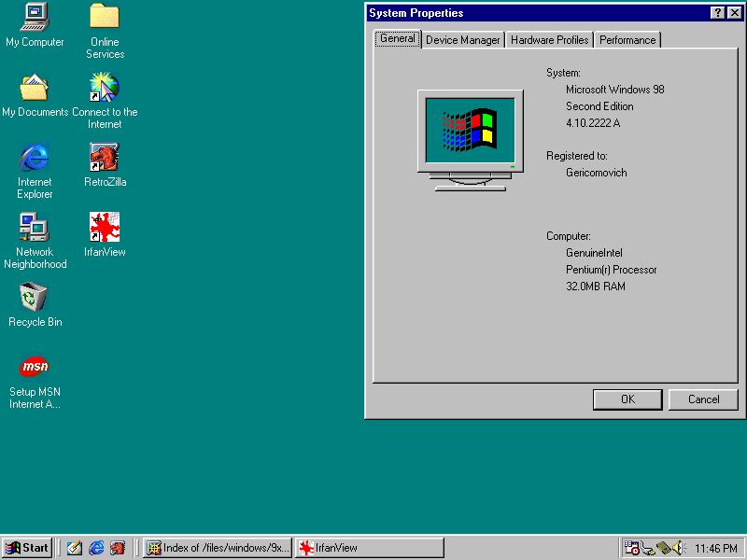Launch RetroZilla from the quick launch bar

click(118, 548)
